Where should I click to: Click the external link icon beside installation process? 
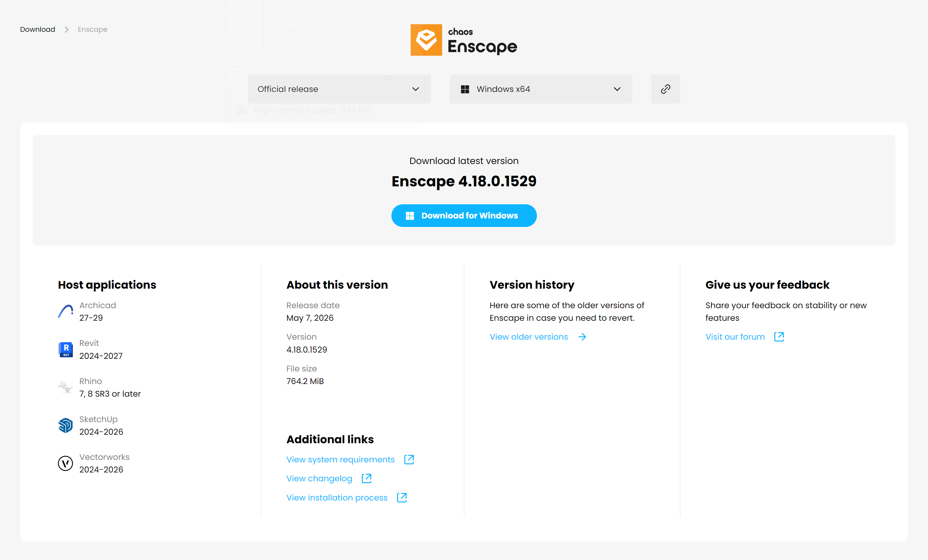[x=402, y=497]
